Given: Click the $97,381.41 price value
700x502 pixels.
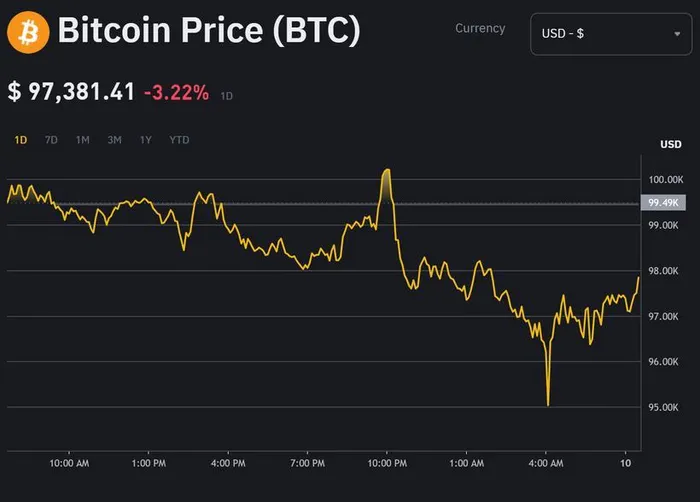Looking at the screenshot, I should [x=71, y=92].
